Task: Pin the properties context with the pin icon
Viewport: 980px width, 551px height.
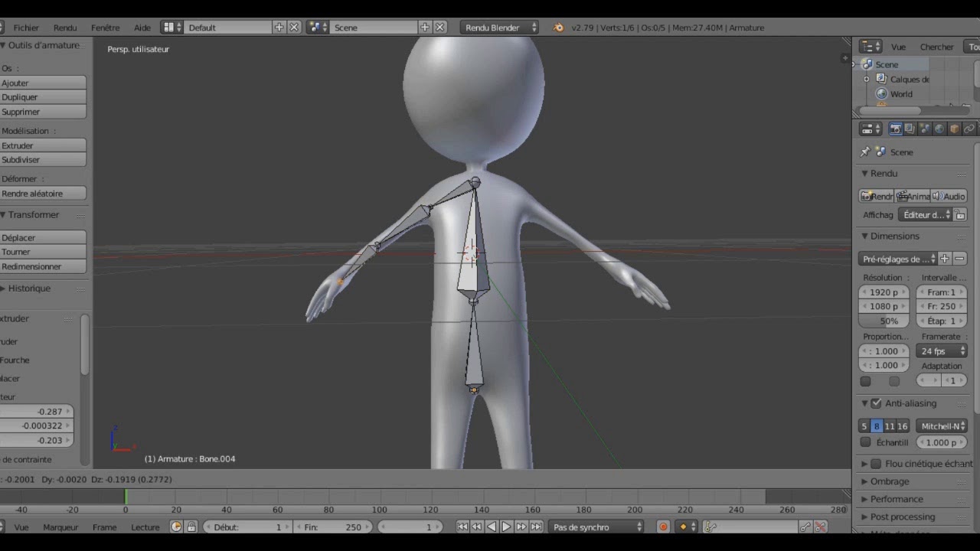Action: 865,152
